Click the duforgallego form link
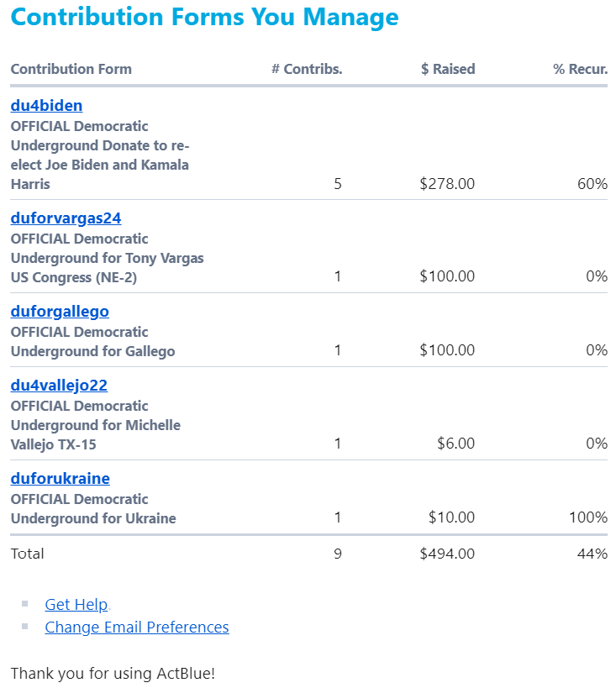Viewport: 616px width, 688px height. point(60,311)
